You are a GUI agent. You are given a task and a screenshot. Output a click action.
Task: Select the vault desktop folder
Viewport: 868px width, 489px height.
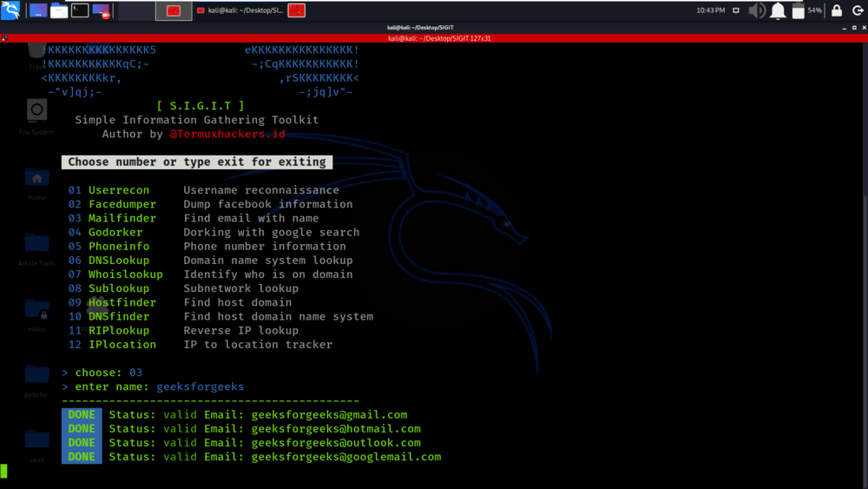36,446
